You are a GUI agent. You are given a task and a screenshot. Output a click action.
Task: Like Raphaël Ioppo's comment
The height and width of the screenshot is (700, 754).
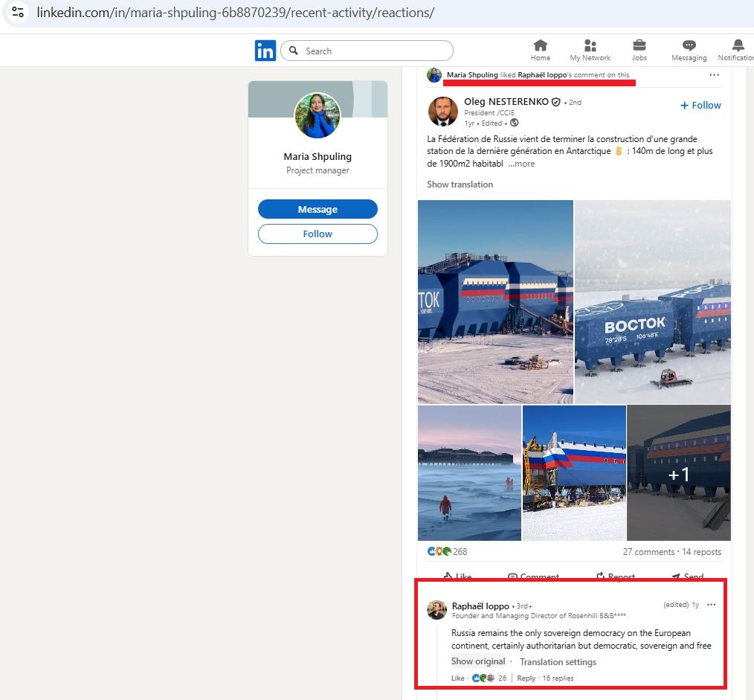[457, 678]
